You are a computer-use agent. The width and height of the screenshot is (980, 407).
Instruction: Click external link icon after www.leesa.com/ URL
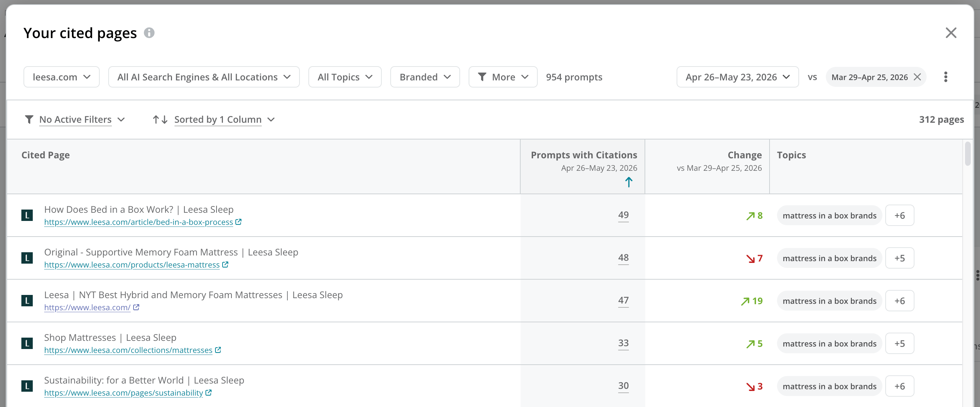click(136, 307)
